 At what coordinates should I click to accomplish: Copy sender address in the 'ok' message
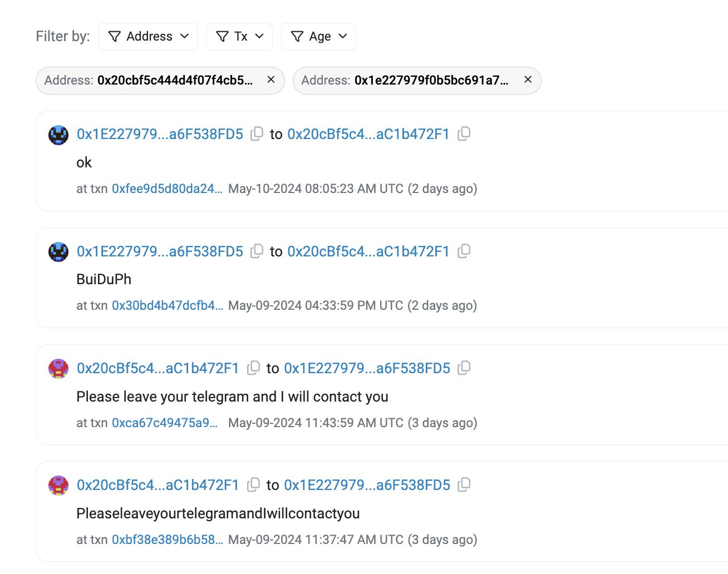tap(257, 134)
